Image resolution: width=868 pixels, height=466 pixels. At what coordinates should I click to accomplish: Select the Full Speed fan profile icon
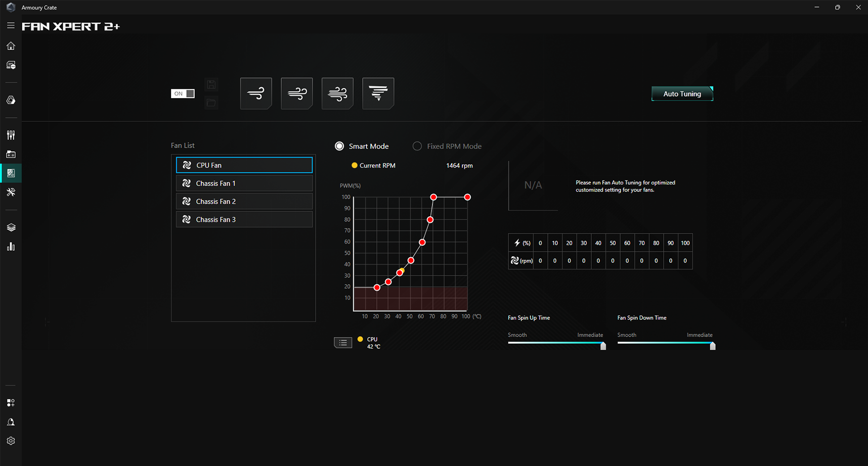pos(378,94)
